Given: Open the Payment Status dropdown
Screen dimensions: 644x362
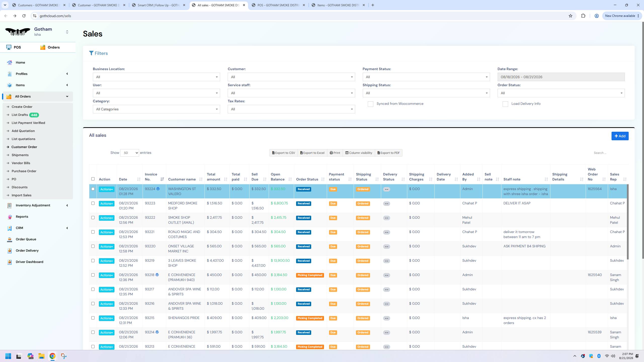Looking at the screenshot, I should click(426, 77).
